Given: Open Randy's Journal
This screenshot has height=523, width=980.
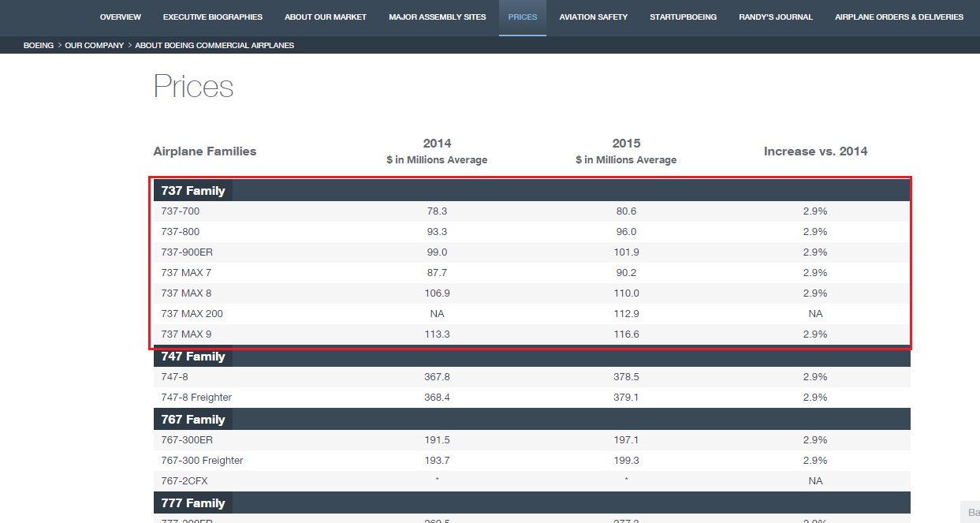Looking at the screenshot, I should 776,17.
